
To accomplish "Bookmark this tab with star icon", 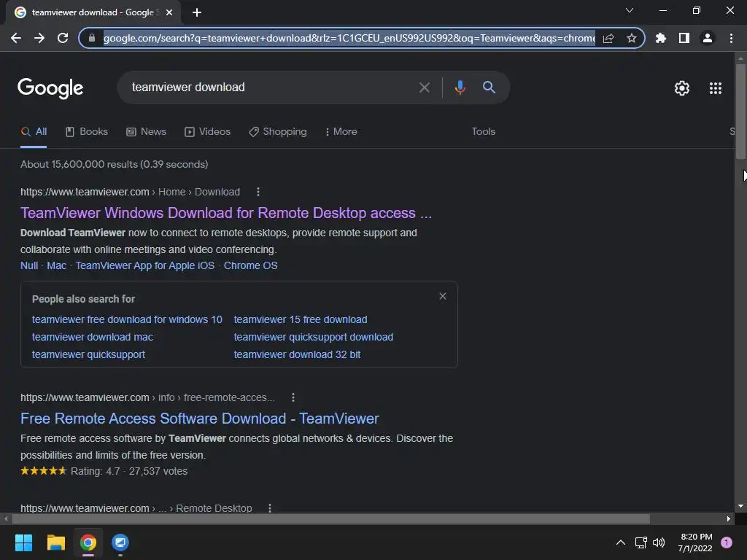I will (x=632, y=38).
